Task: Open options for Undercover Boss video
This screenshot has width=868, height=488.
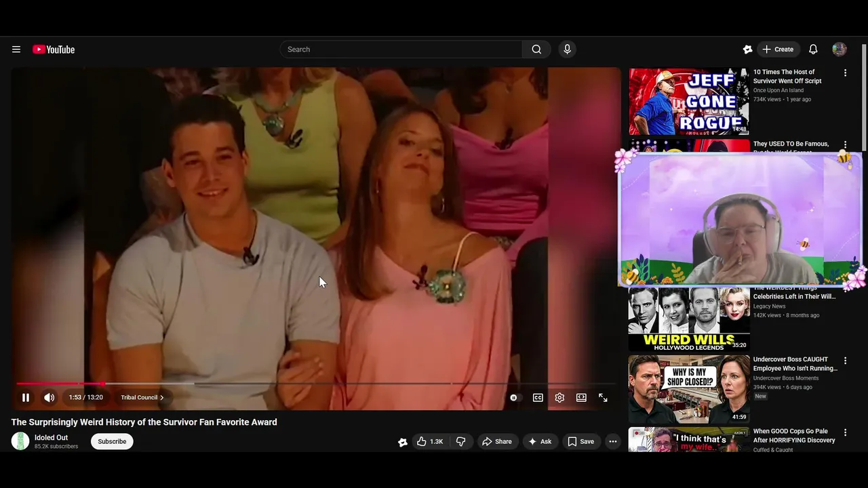Action: pos(845,361)
